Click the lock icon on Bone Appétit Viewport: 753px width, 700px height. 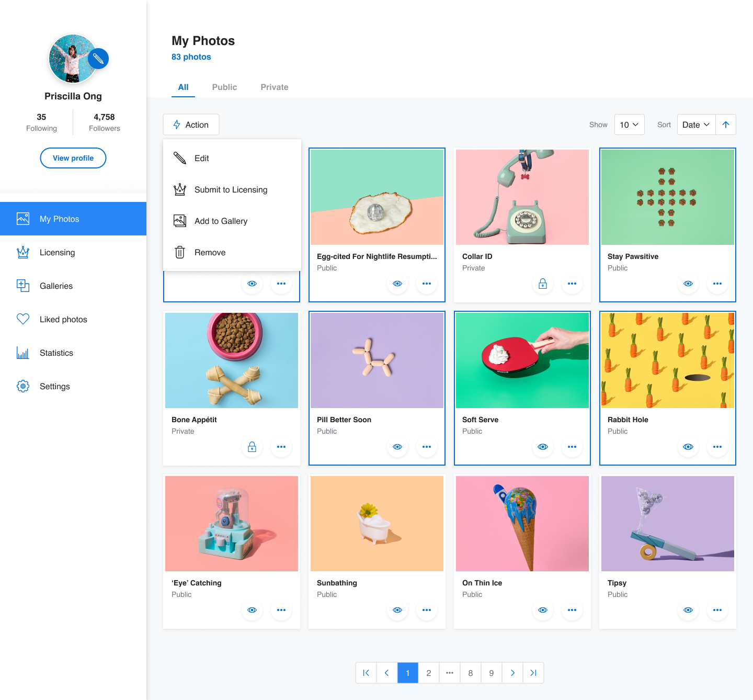pyautogui.click(x=252, y=447)
